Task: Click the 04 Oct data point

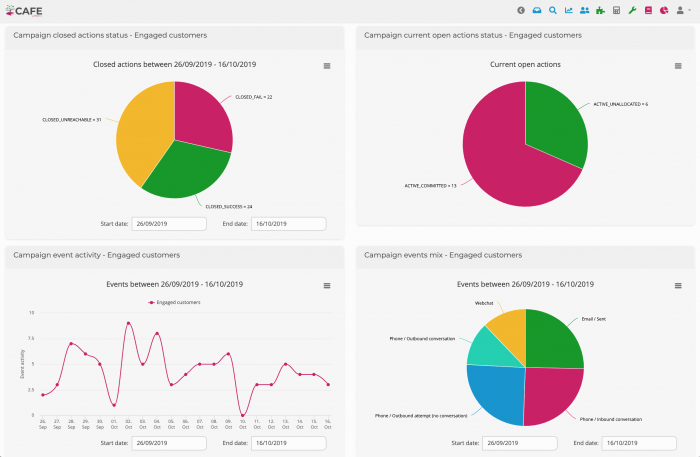Action: pyautogui.click(x=157, y=333)
